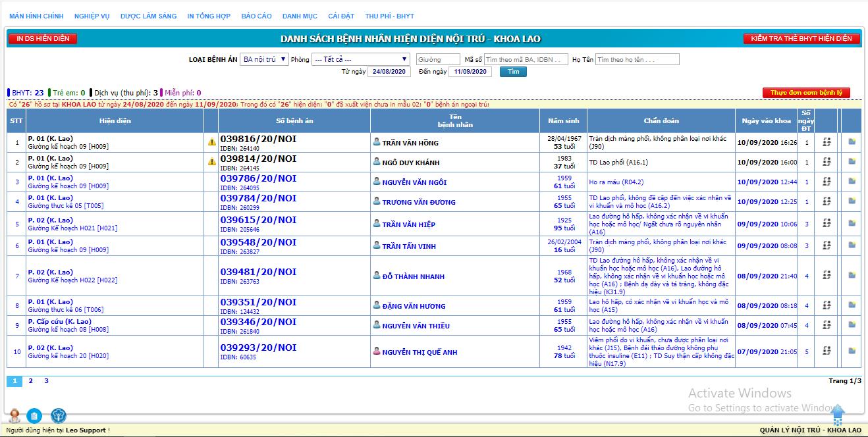Click the Miễn phí: 0 label
The width and height of the screenshot is (868, 437).
182,93
